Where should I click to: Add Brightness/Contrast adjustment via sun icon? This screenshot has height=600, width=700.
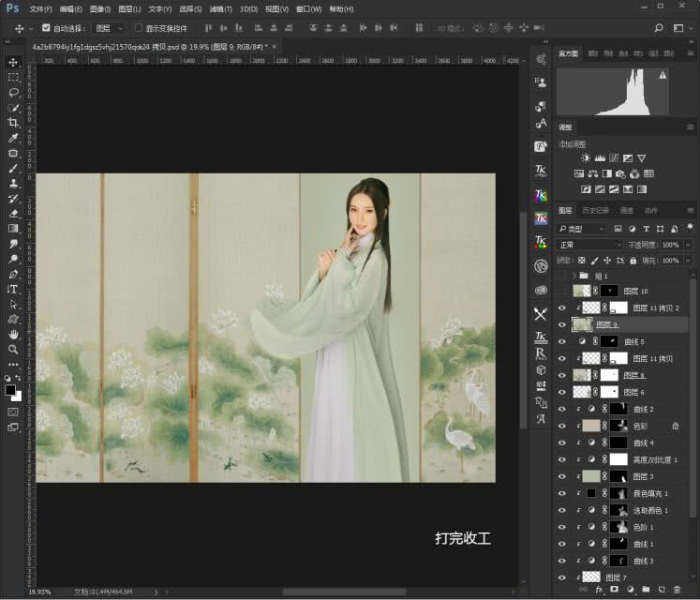point(586,158)
